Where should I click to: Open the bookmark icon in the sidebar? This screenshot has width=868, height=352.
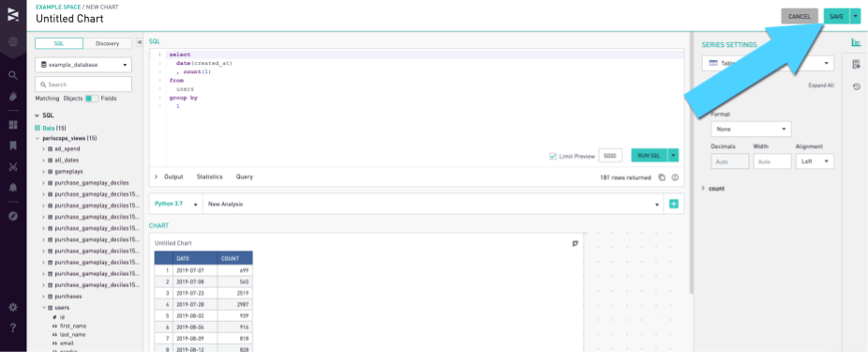(13, 145)
